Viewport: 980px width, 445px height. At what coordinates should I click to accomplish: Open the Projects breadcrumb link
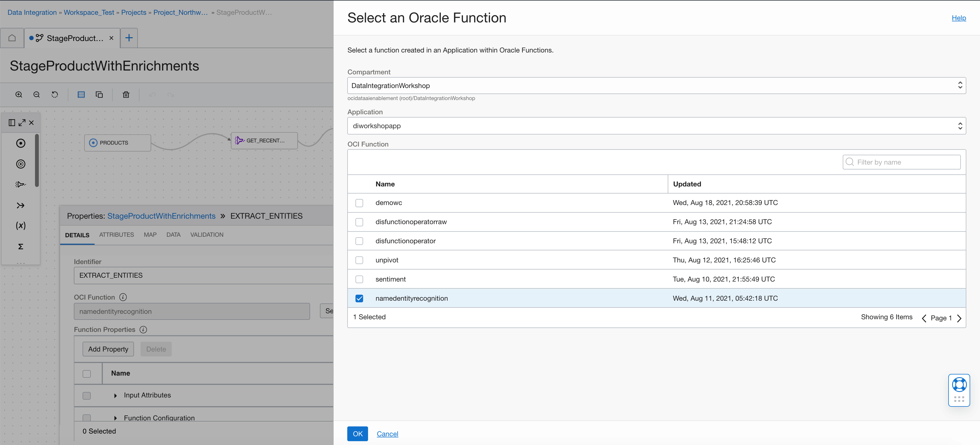(x=133, y=12)
